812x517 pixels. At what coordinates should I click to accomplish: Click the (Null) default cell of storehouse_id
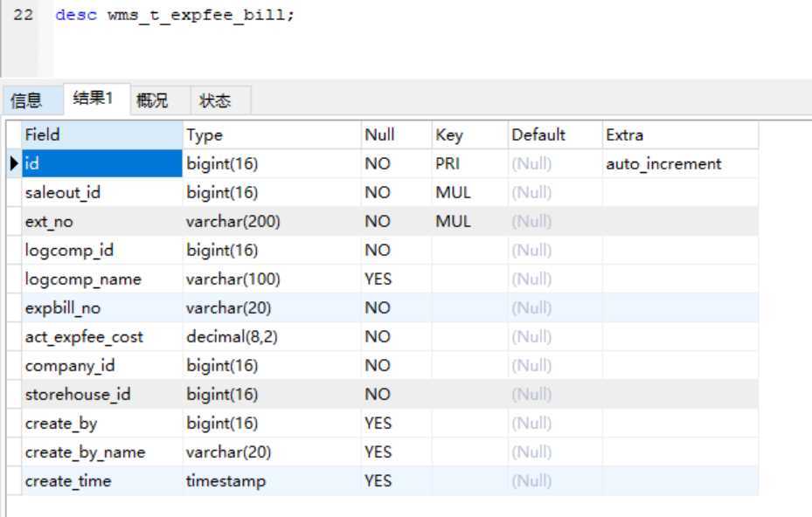tap(556, 395)
